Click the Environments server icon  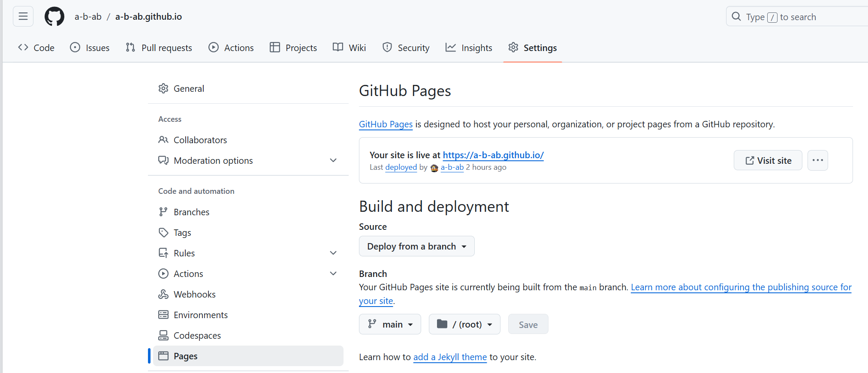[163, 315]
